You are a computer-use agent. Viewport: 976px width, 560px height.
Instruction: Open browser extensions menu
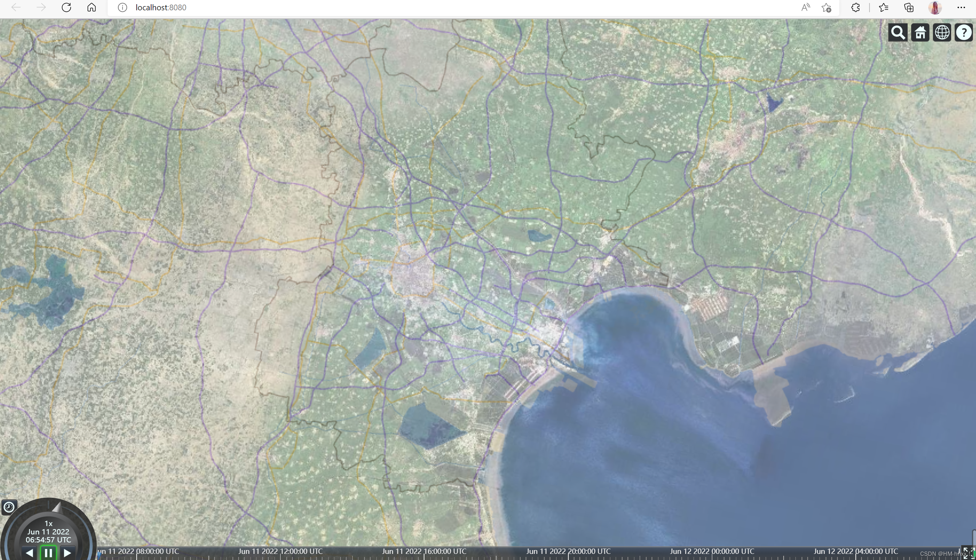coord(855,7)
